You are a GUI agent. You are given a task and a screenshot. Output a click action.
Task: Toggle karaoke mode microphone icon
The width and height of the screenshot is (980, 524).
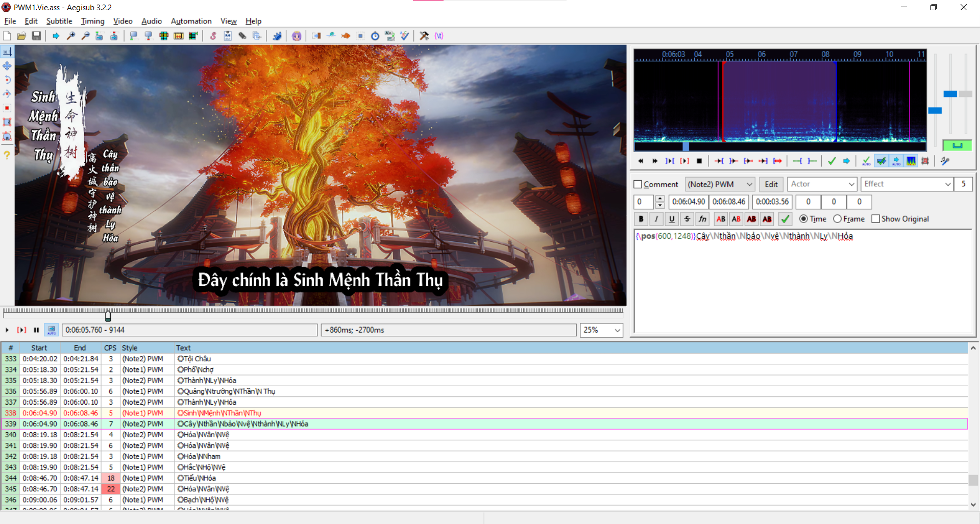[945, 161]
